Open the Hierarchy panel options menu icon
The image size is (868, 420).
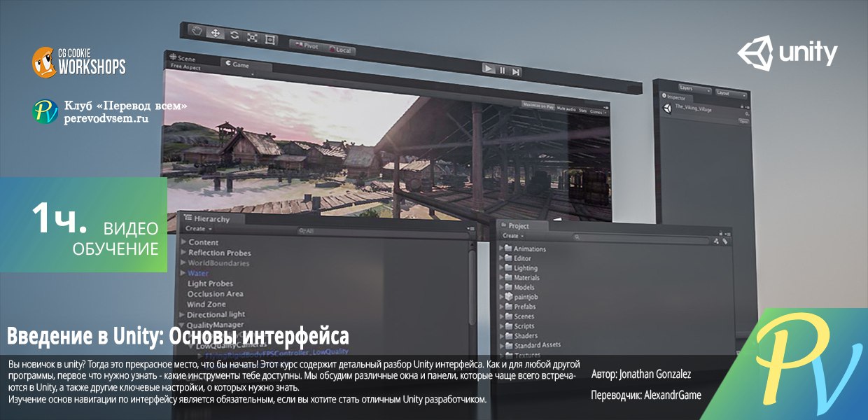(x=470, y=229)
